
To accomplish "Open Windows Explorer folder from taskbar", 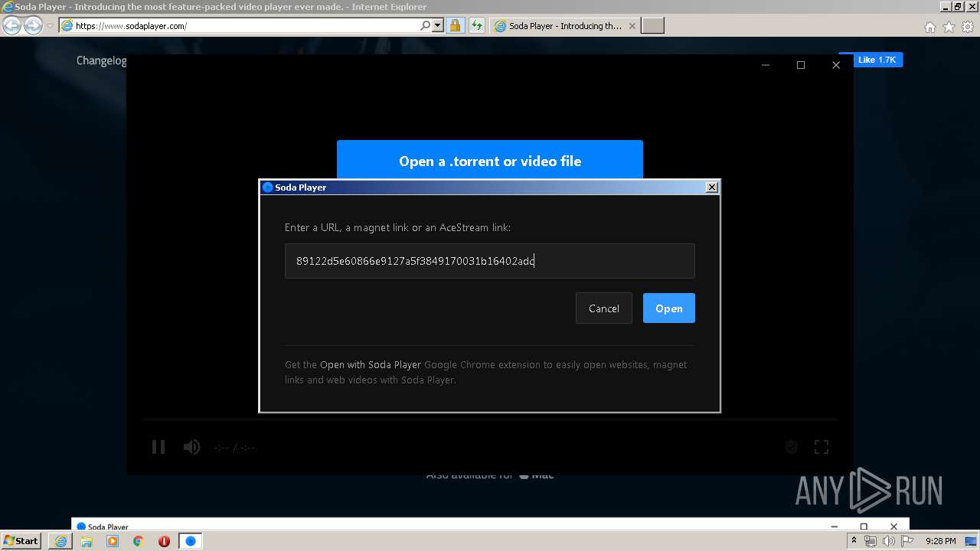I will [x=87, y=541].
